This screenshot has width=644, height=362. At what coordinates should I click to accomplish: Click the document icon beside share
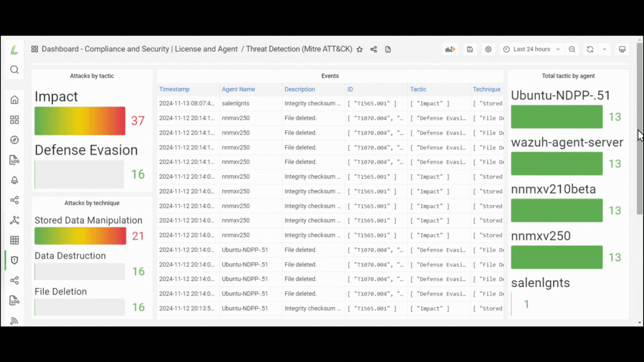388,49
